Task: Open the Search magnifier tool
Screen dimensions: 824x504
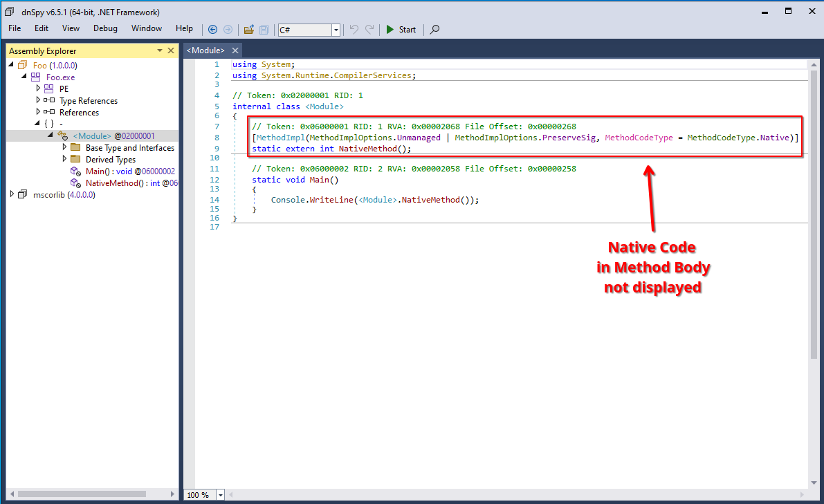Action: click(x=434, y=29)
